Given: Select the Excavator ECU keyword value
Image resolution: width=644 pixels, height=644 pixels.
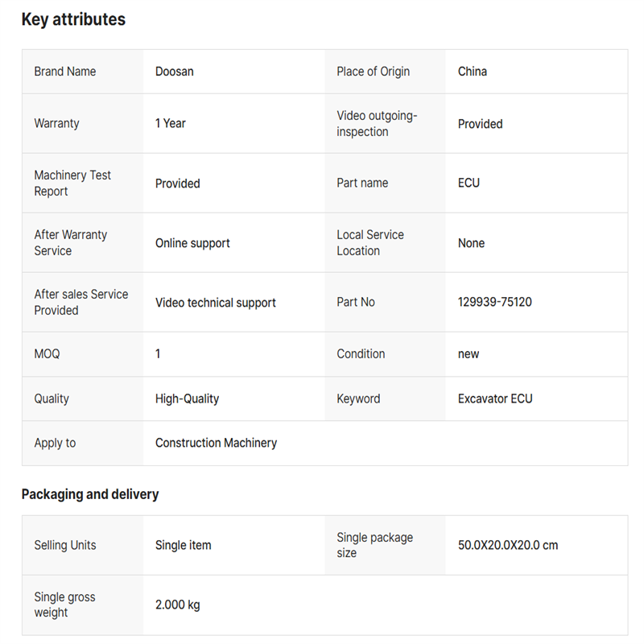Looking at the screenshot, I should (x=495, y=398).
